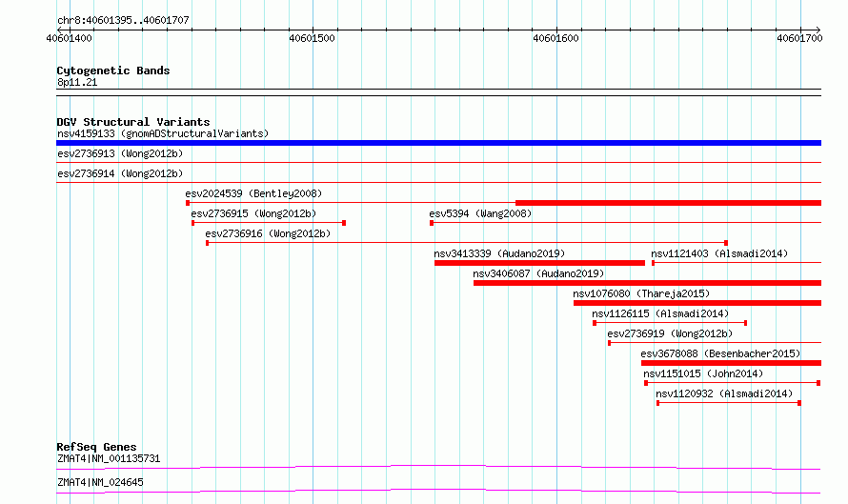Viewport: 848px width, 504px height.
Task: Open variant nsv3406087 (Audano2019)
Action: click(538, 273)
